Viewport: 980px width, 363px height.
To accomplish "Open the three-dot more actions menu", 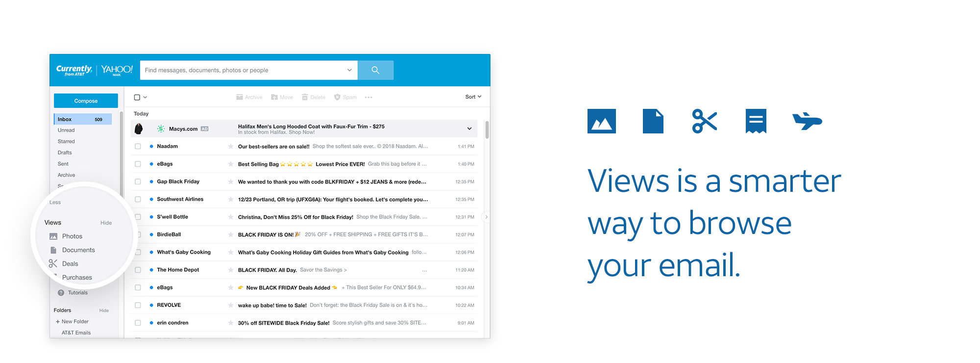I will tap(368, 98).
